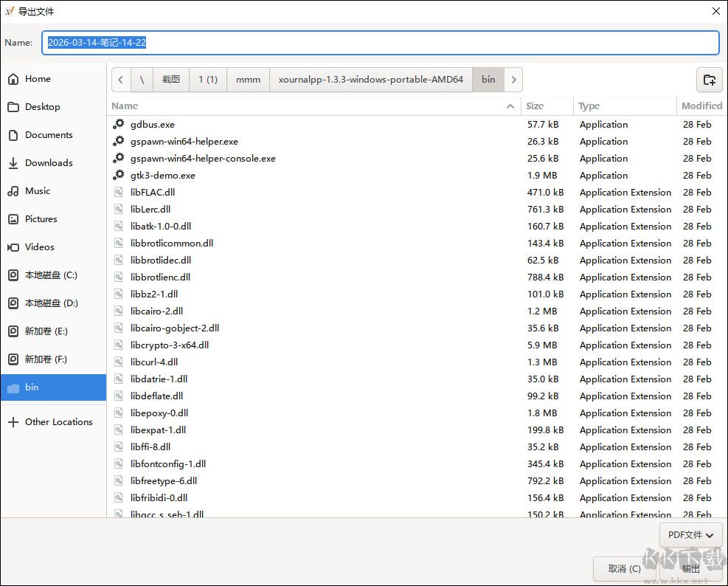This screenshot has height=586, width=728.
Task: Click the Name filename input field
Action: 381,43
